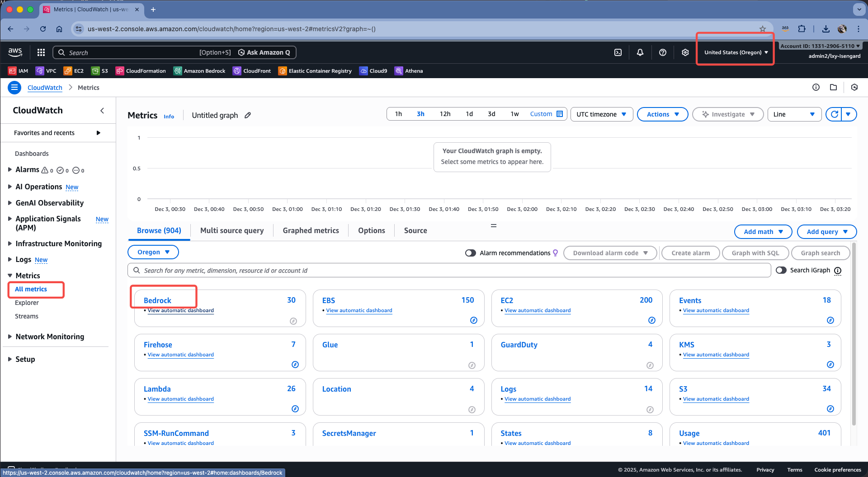Screen dimensions: 868x477
Task: Click the pencil icon to rename graph
Action: [x=248, y=115]
